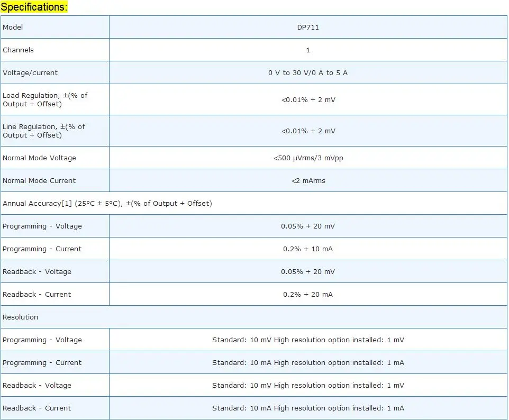Select the Normal Mode Voltage label
This screenshot has width=509, height=420.
(39, 158)
